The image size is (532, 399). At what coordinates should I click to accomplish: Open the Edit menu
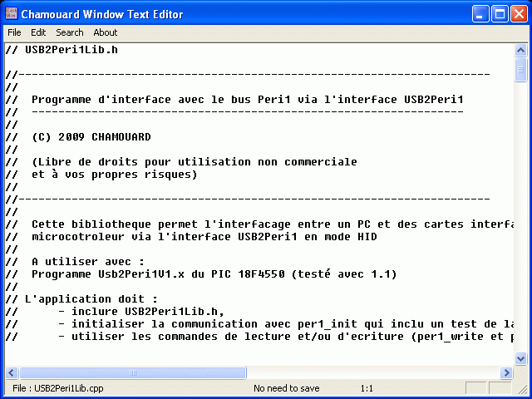pos(38,32)
